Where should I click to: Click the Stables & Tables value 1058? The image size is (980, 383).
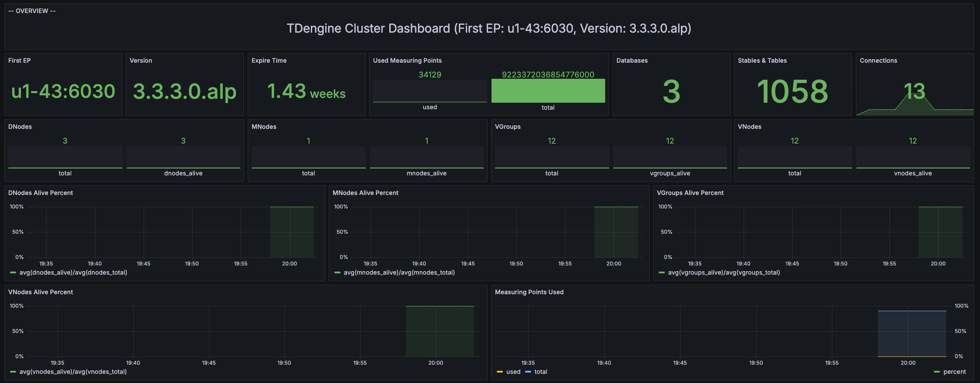coord(792,91)
